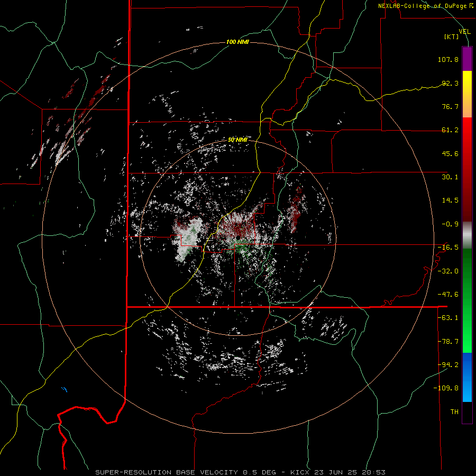Click the 92.3 velocity scale value

tap(450, 83)
